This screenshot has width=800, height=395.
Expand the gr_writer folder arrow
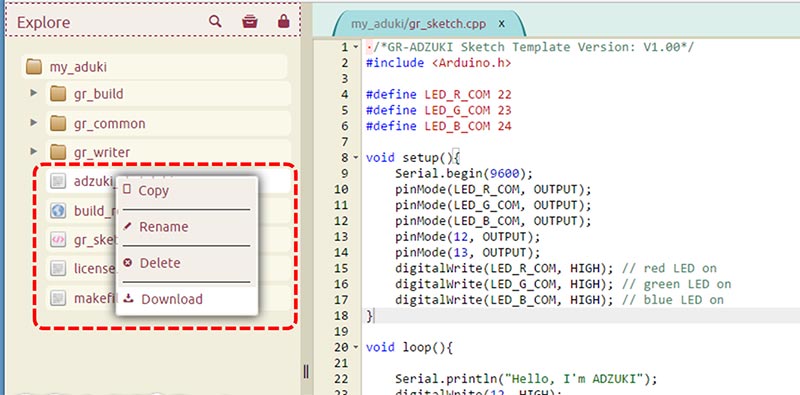34,152
